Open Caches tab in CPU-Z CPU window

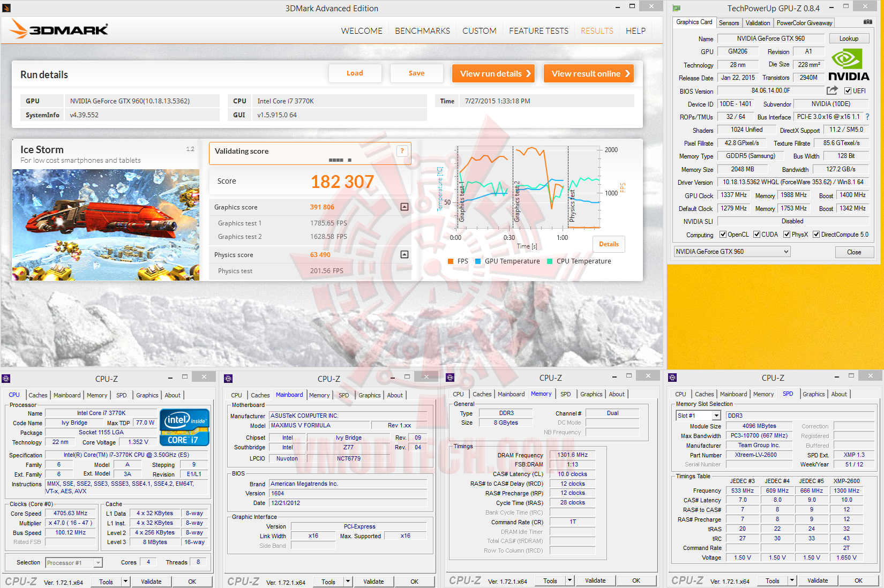(x=38, y=395)
